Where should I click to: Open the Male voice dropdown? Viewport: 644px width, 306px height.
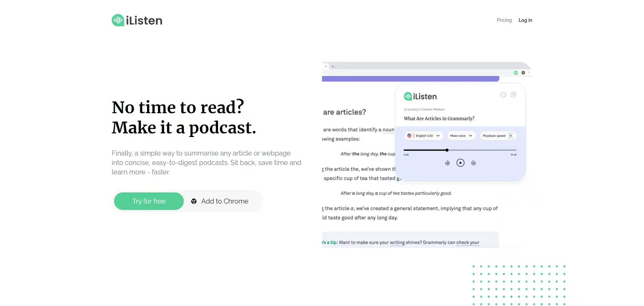point(461,136)
